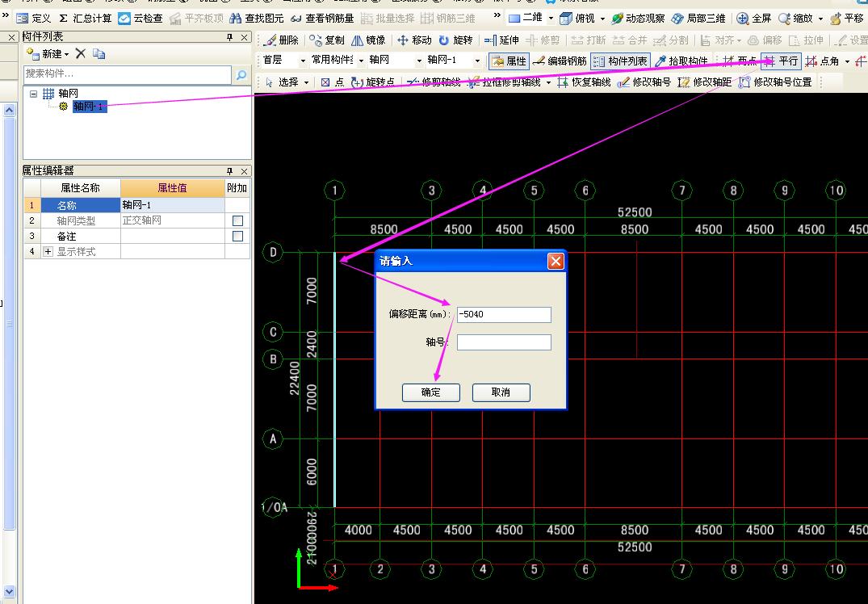
Task: Search components with magnifier icon
Action: pyautogui.click(x=241, y=74)
